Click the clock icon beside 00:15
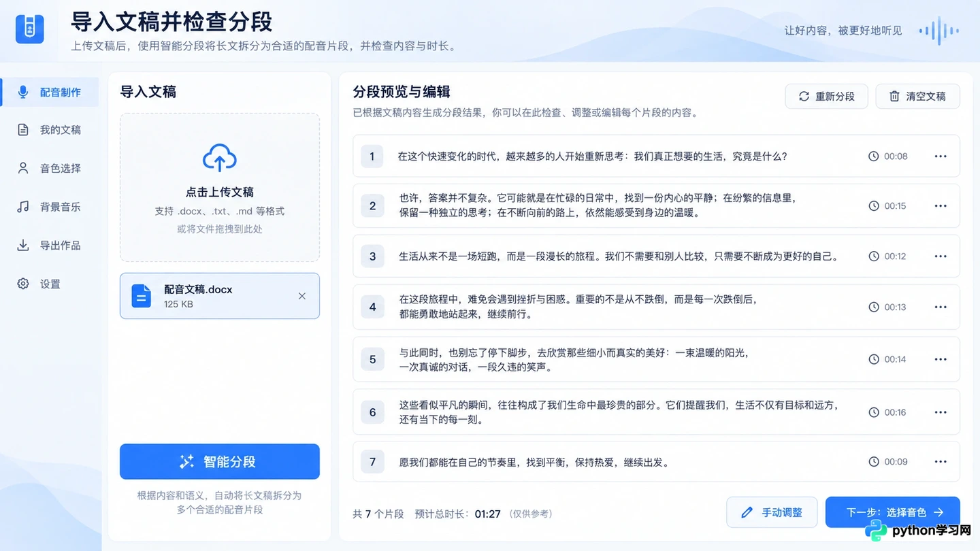The width and height of the screenshot is (980, 551). [874, 206]
